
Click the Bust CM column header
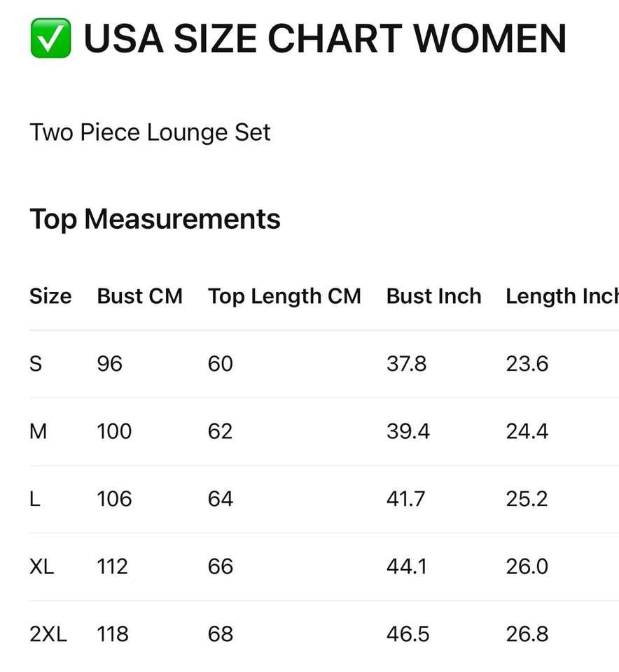click(x=139, y=296)
